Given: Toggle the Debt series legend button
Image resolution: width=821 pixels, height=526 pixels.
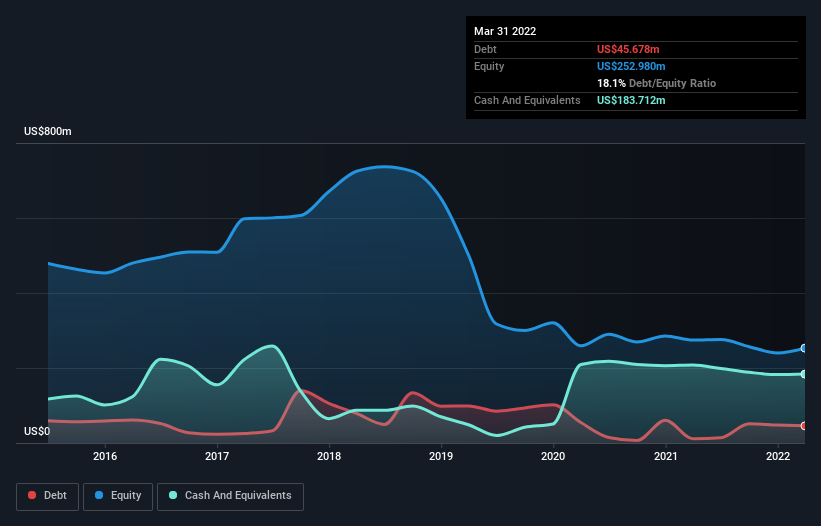Looking at the screenshot, I should [47, 496].
